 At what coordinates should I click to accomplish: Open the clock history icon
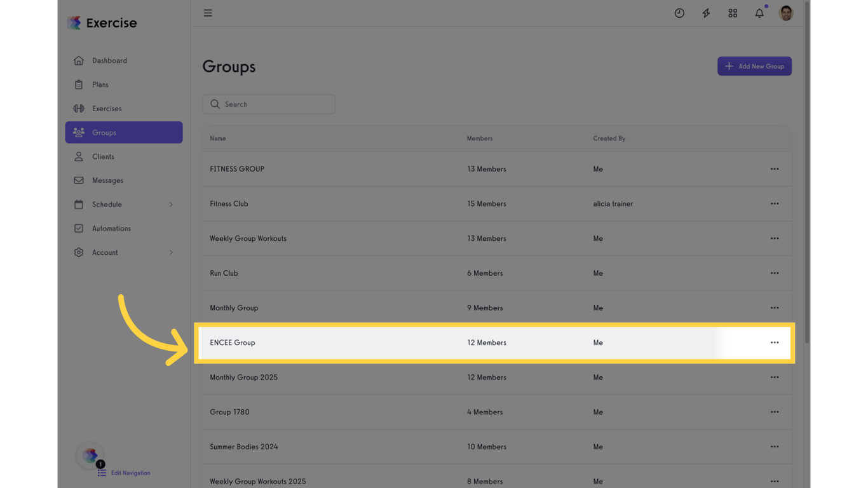coord(679,13)
